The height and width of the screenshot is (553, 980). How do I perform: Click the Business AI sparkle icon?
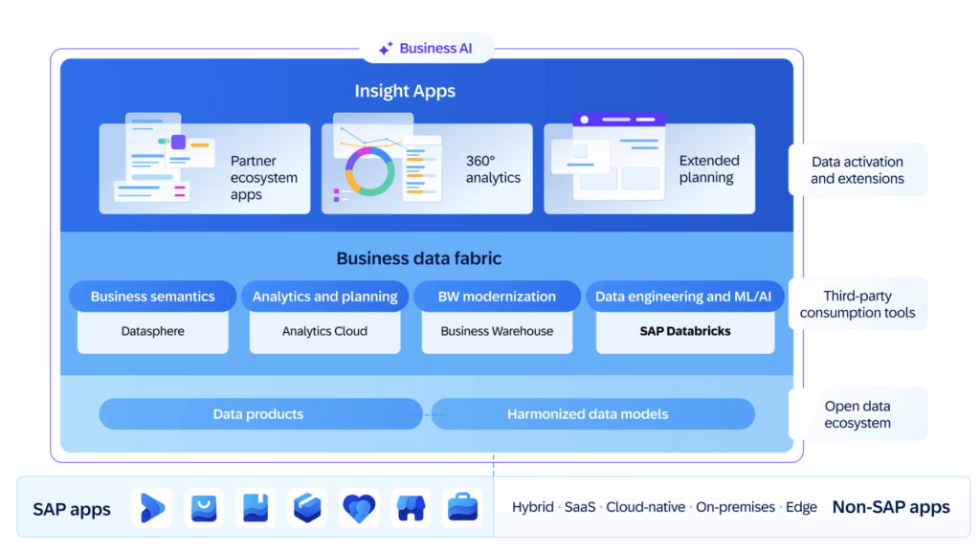386,49
